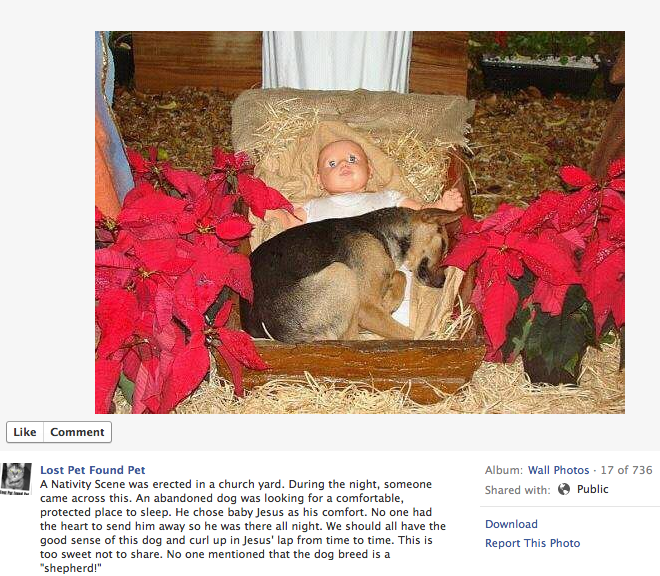Click the Shared with label

tap(517, 490)
